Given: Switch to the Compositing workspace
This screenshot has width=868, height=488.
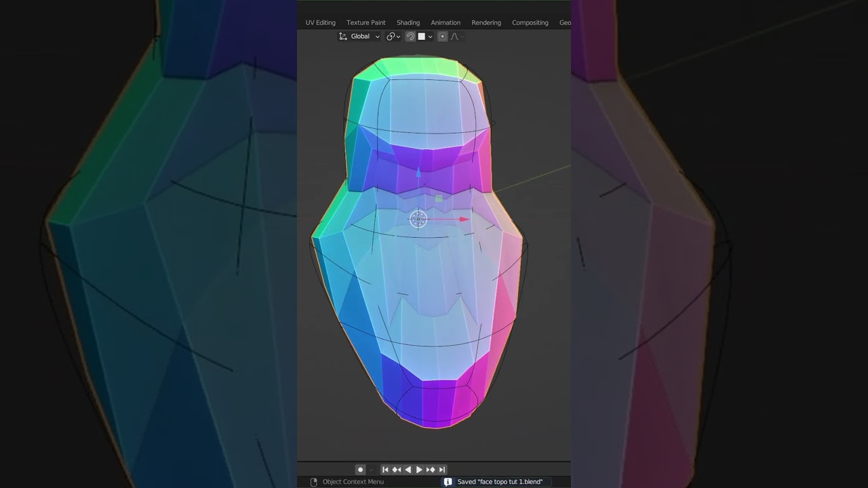Looking at the screenshot, I should [x=530, y=22].
